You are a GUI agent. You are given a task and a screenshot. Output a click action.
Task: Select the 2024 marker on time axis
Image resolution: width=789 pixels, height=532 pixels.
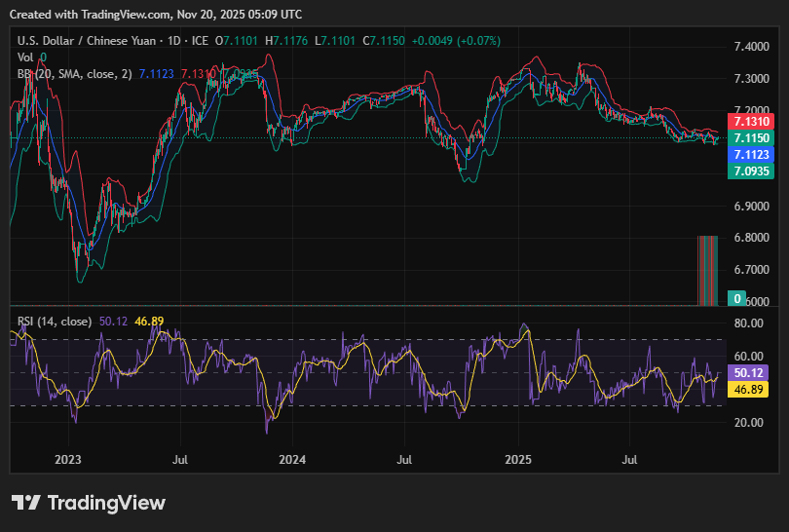[292, 458]
